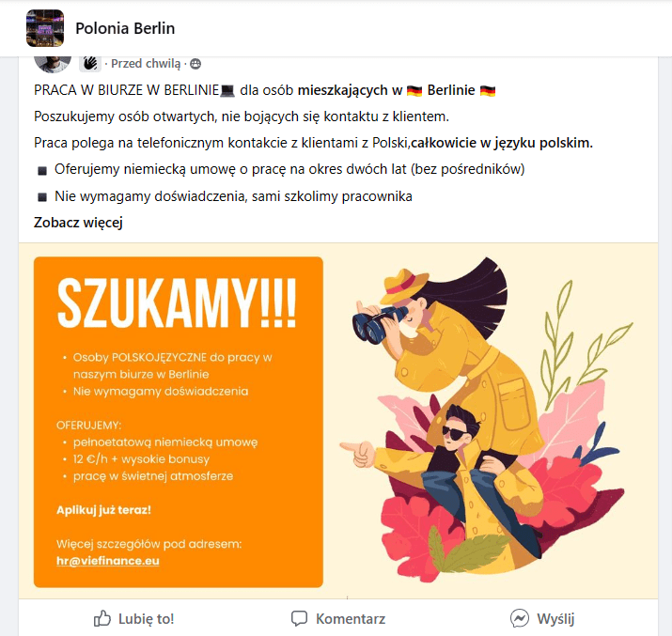Screen dimensions: 672x636
Task: Open the post author's profile picture
Action: [x=53, y=63]
